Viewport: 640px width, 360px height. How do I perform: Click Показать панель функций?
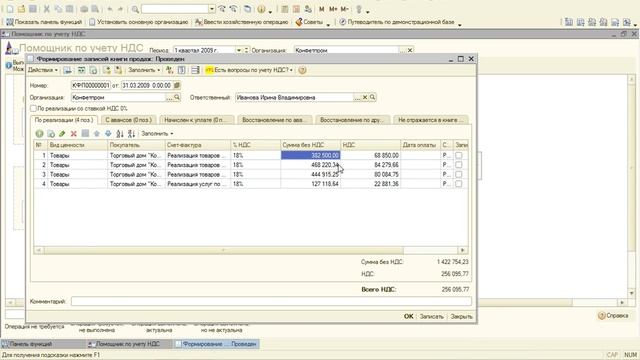44,22
